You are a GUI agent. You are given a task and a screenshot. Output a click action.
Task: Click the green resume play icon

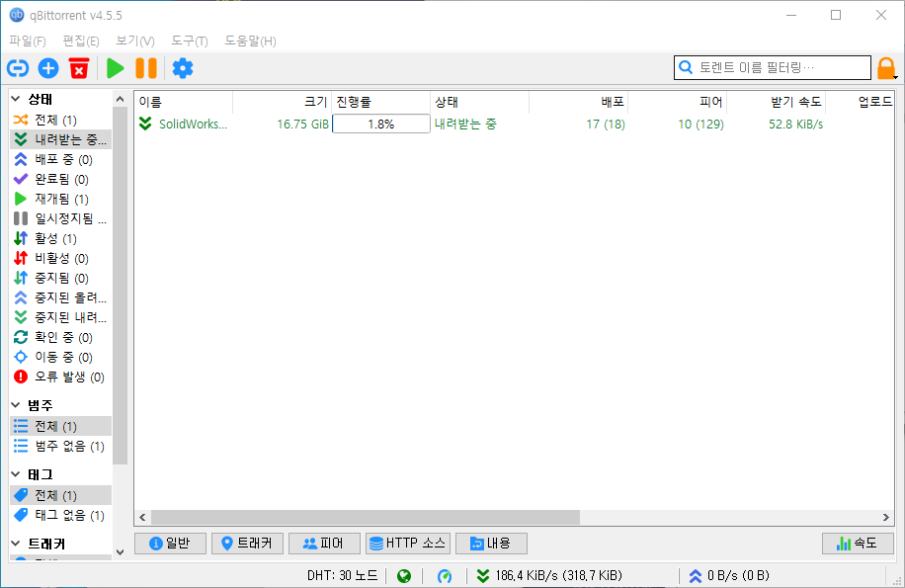(x=116, y=68)
